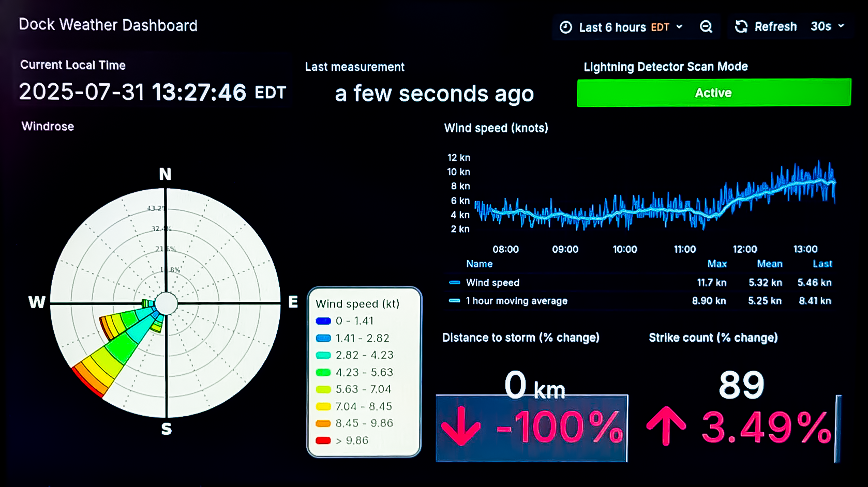Screen dimensions: 868x487
Task: Sort the legend by Max column
Action: [717, 264]
